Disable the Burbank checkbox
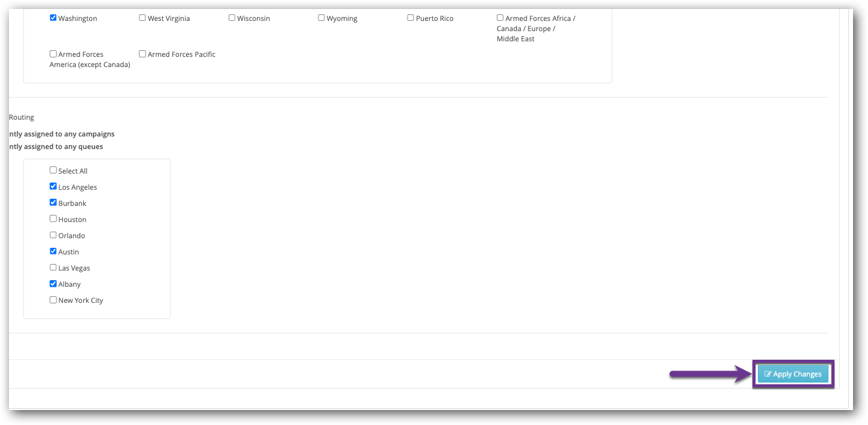This screenshot has height=425, width=868. pyautogui.click(x=53, y=202)
